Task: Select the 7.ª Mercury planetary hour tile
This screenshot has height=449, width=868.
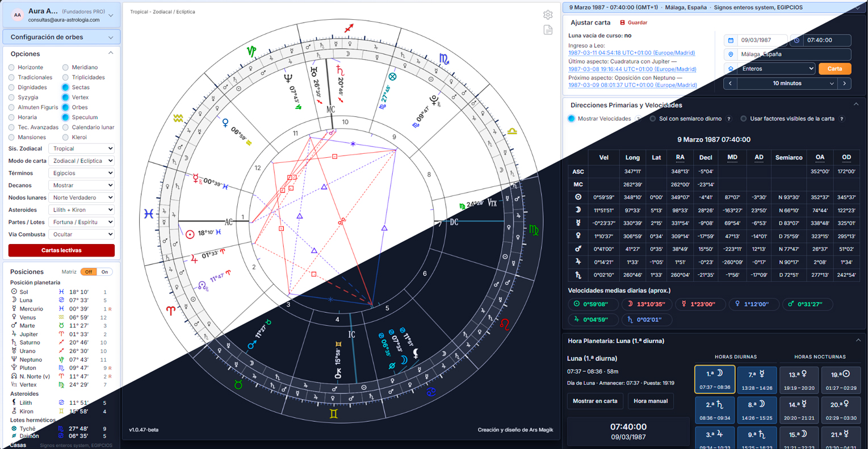Action: coord(757,379)
